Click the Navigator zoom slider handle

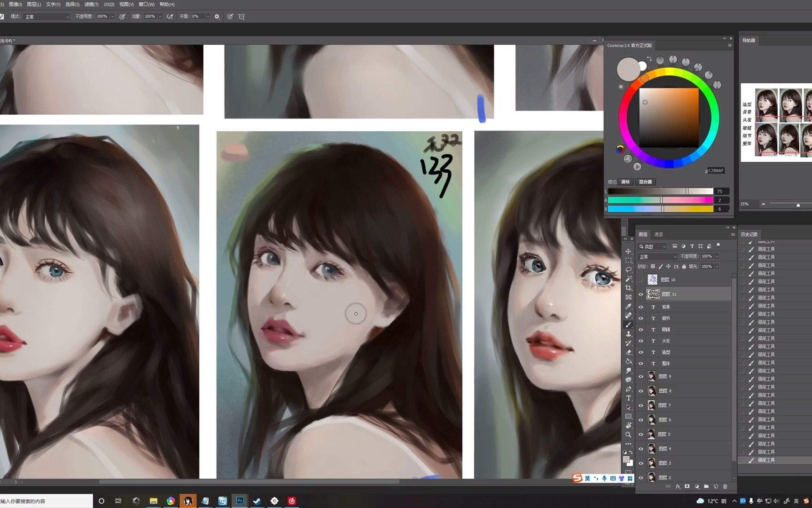tap(798, 205)
